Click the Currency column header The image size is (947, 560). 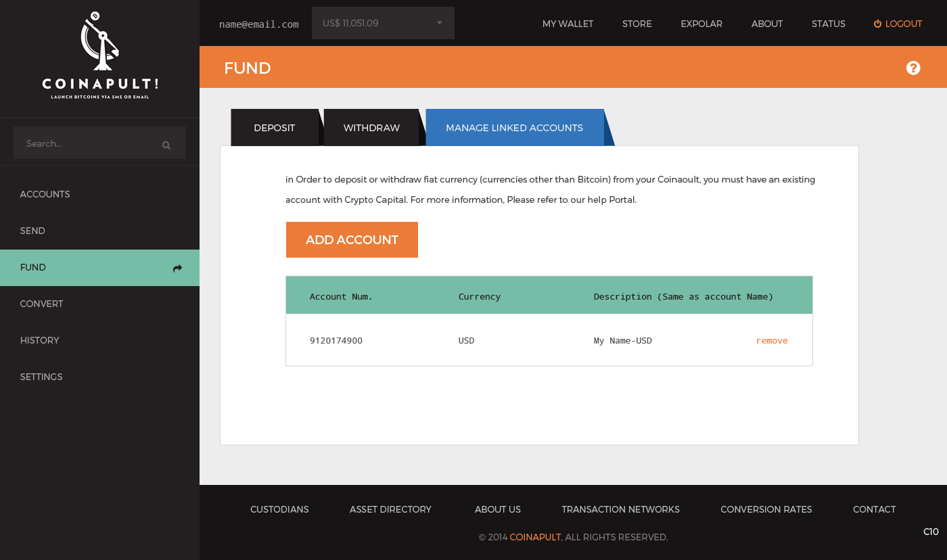point(480,296)
